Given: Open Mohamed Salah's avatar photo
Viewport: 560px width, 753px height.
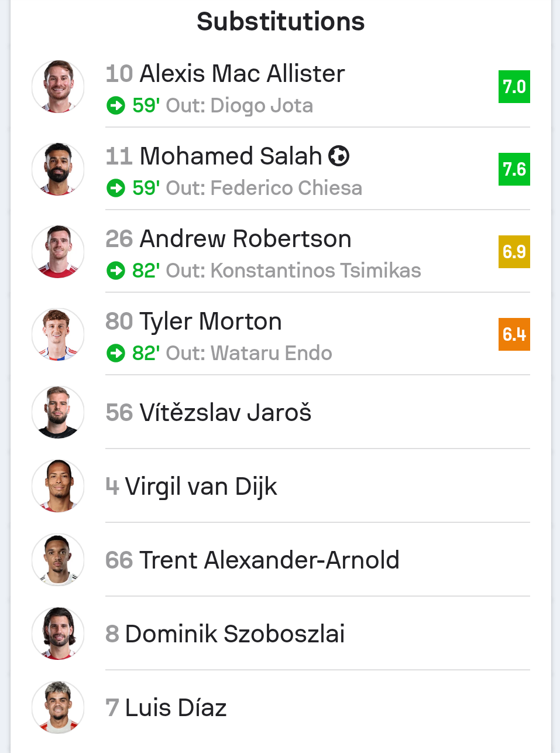Looking at the screenshot, I should point(58,169).
